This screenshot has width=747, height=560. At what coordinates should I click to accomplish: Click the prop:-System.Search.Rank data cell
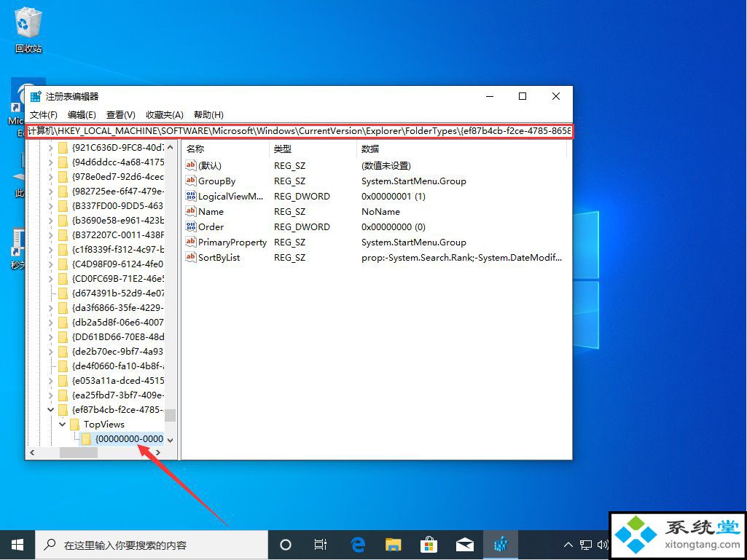[461, 258]
